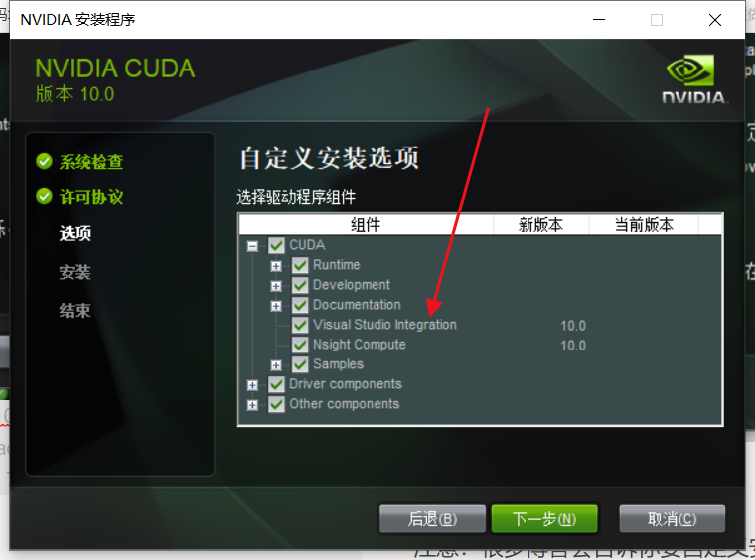
Task: Uncheck the Visual Studio Integration checkbox
Action: 300,325
